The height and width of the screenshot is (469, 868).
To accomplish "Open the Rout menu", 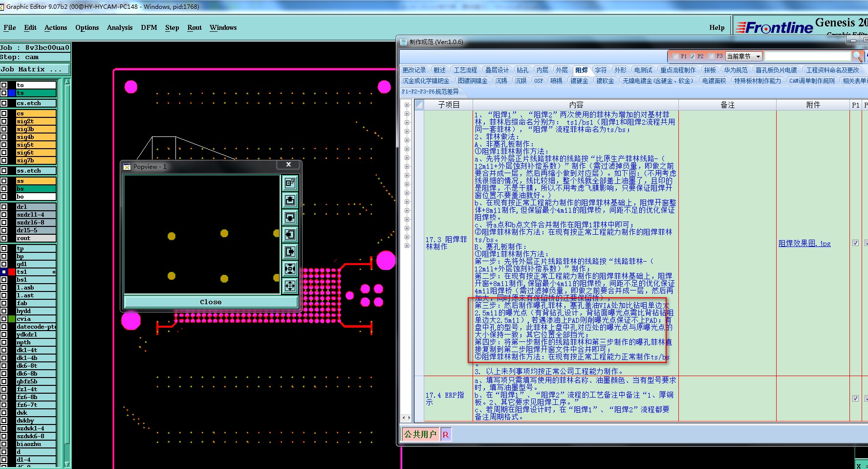I will (x=195, y=28).
